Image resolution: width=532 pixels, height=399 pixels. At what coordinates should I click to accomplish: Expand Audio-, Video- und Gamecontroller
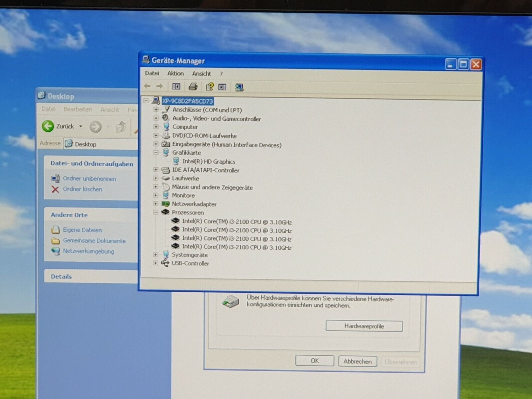click(x=156, y=118)
